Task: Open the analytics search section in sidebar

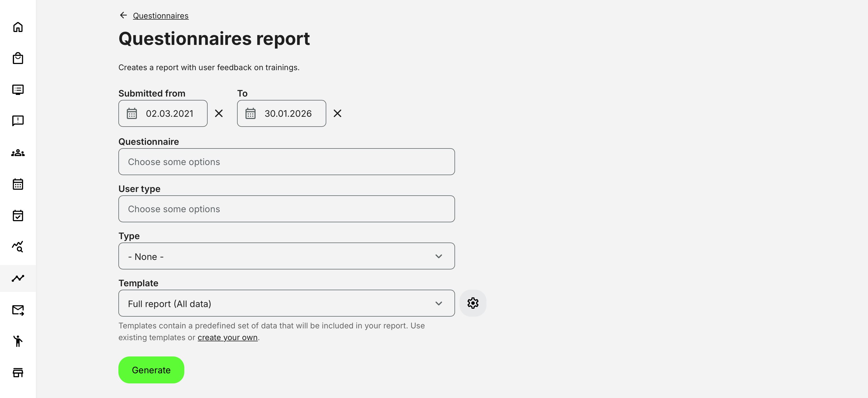Action: 18,247
